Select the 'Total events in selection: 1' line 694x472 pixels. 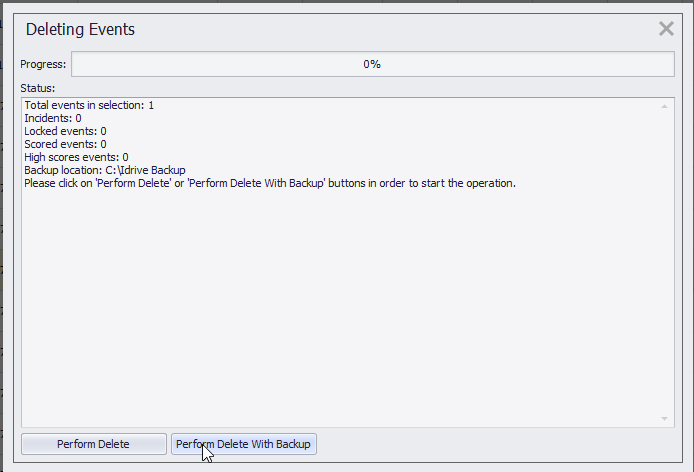click(x=89, y=105)
